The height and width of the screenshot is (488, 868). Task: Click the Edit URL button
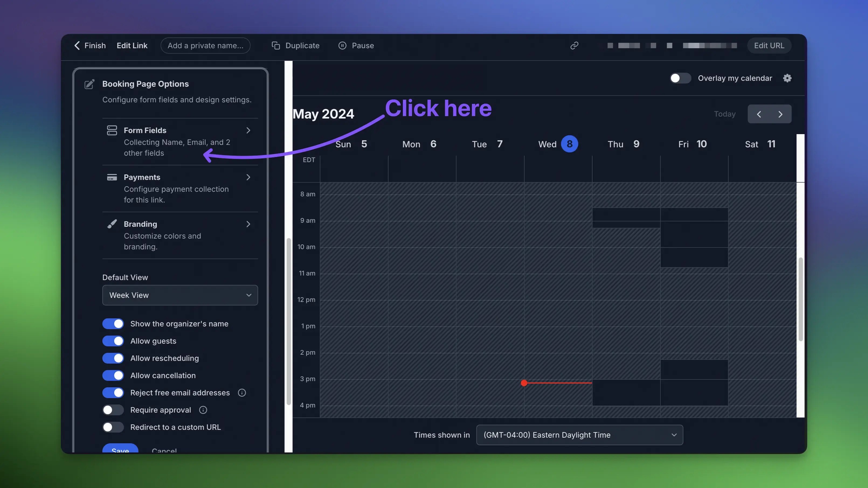click(x=769, y=46)
